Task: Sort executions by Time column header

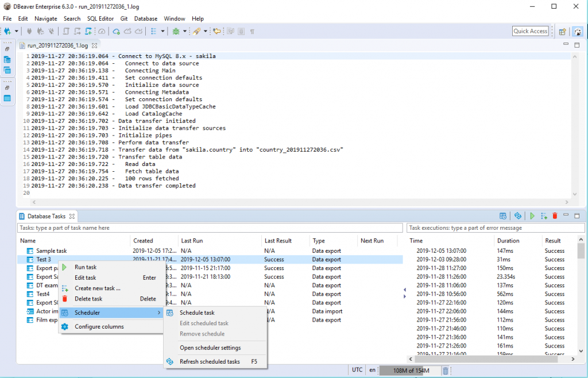Action: (x=450, y=241)
